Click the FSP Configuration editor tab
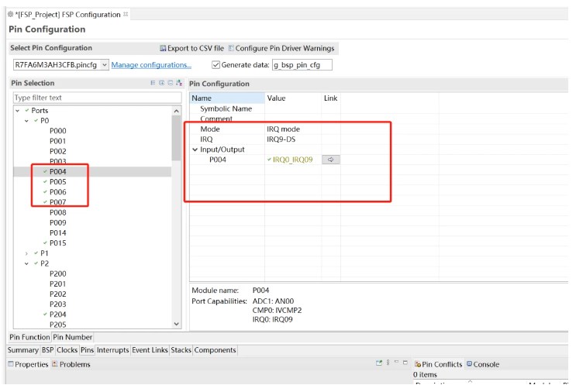 pyautogui.click(x=67, y=15)
